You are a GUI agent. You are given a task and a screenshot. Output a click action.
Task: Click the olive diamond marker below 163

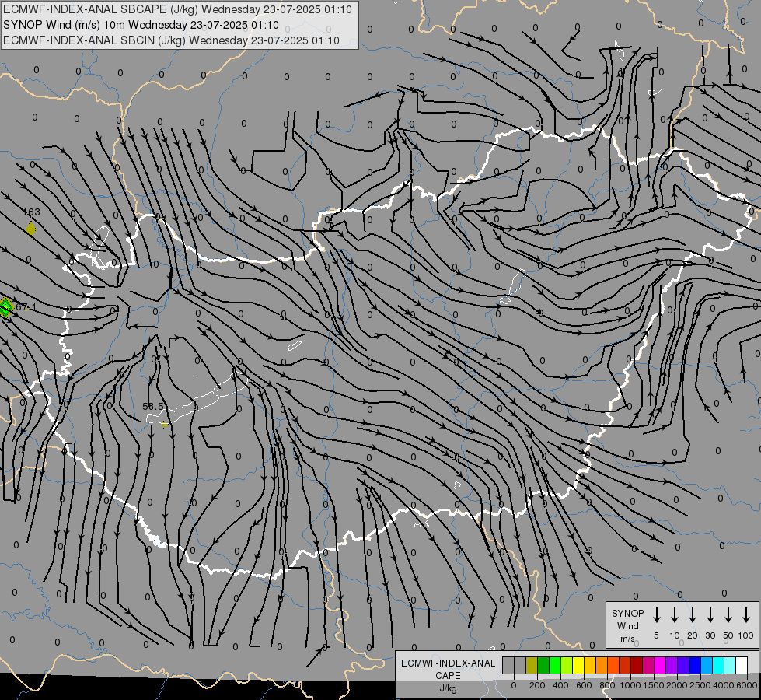(x=30, y=229)
